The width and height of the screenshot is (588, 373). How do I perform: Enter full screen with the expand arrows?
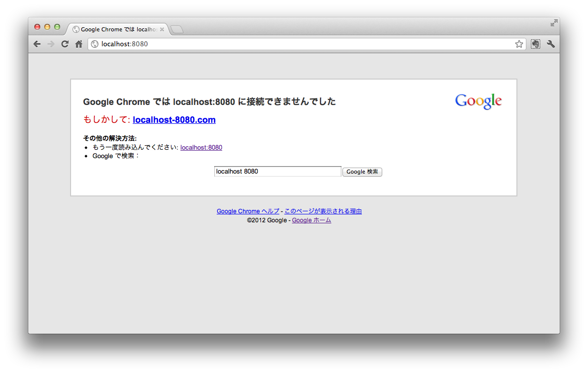pos(554,23)
